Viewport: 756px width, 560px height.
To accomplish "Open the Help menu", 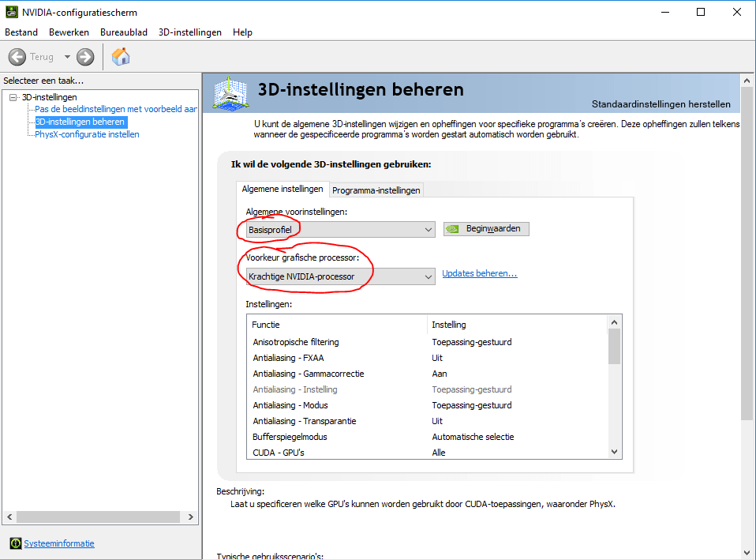I will tap(242, 32).
